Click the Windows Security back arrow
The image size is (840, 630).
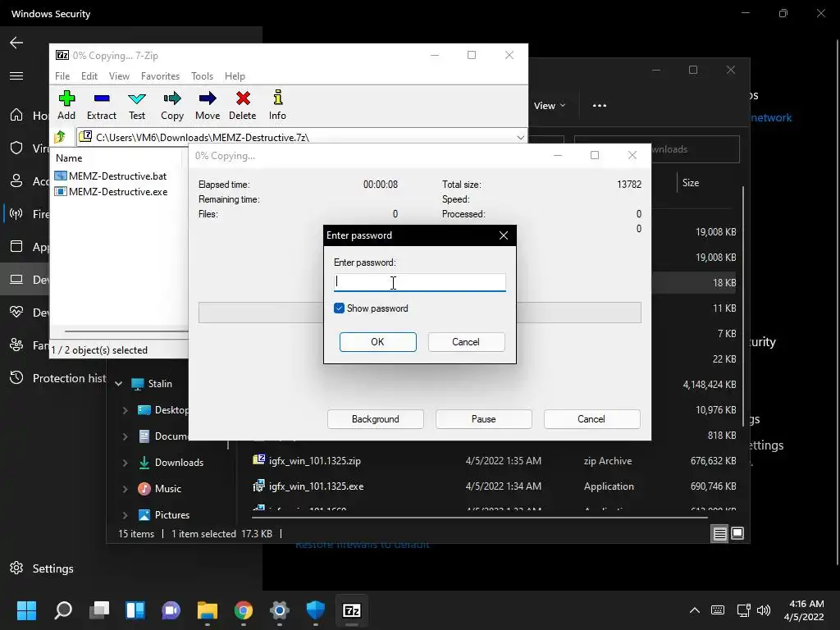[16, 43]
